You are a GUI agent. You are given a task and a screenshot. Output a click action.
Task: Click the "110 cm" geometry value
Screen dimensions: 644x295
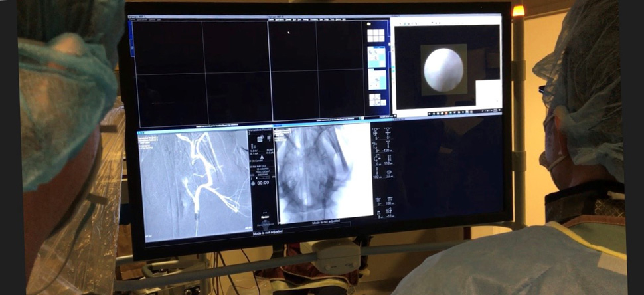click(388, 164)
